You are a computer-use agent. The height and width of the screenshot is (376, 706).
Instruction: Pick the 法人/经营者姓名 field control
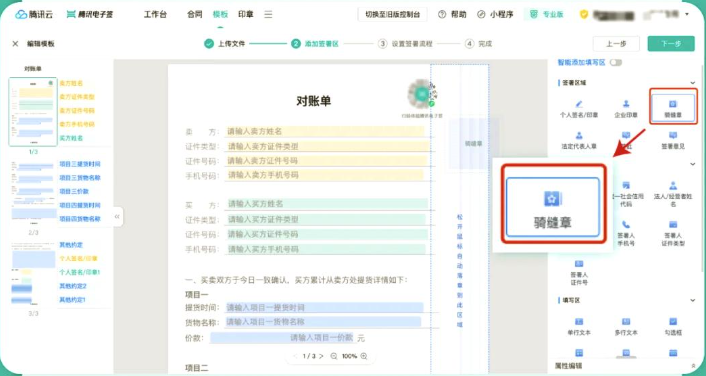point(673,194)
